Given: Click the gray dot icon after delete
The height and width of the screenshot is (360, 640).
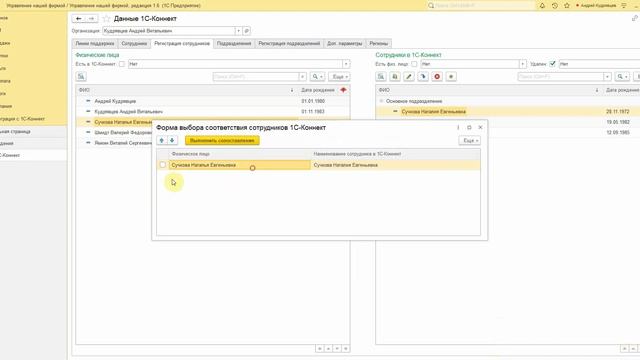Looking at the screenshot, I should (451, 77).
